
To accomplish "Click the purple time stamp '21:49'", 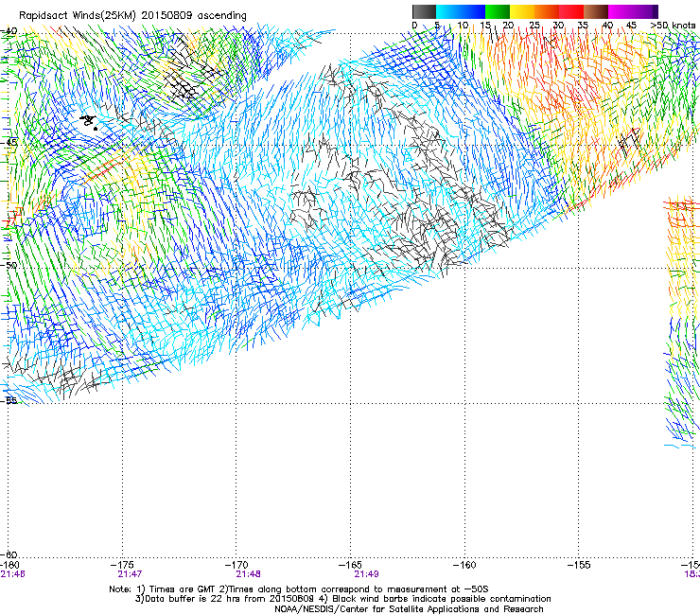I will tap(366, 574).
